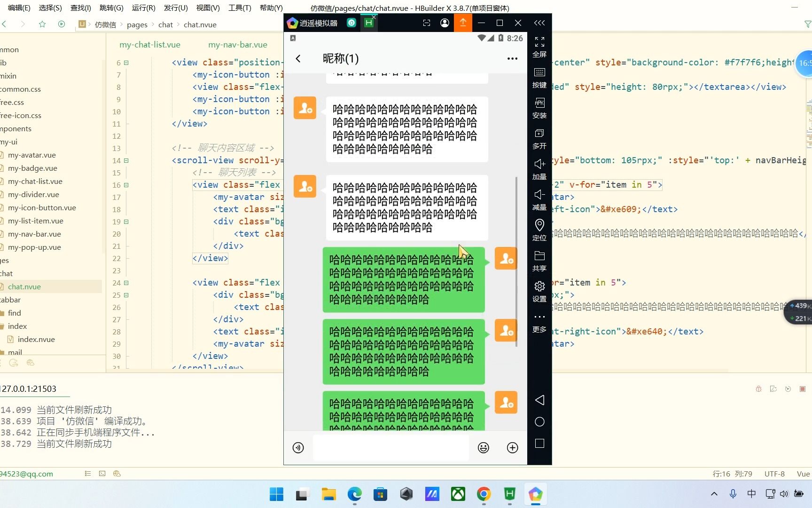The height and width of the screenshot is (508, 812).
Task: Click the microphone icon in system tray
Action: pyautogui.click(x=733, y=493)
